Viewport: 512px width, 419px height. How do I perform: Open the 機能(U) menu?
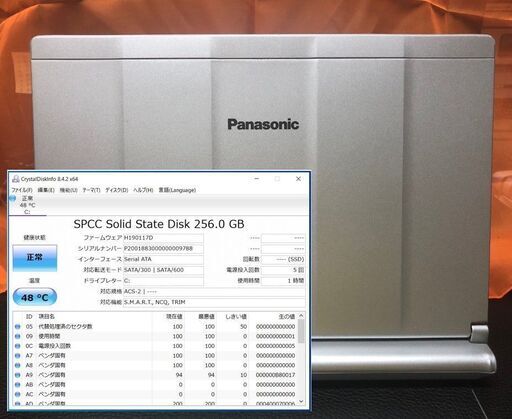(x=68, y=190)
